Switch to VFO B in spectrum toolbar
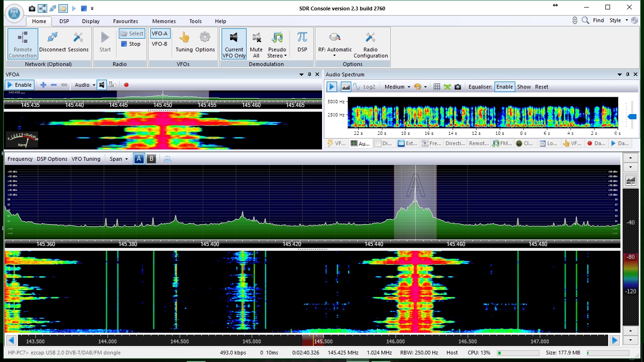 [x=151, y=159]
